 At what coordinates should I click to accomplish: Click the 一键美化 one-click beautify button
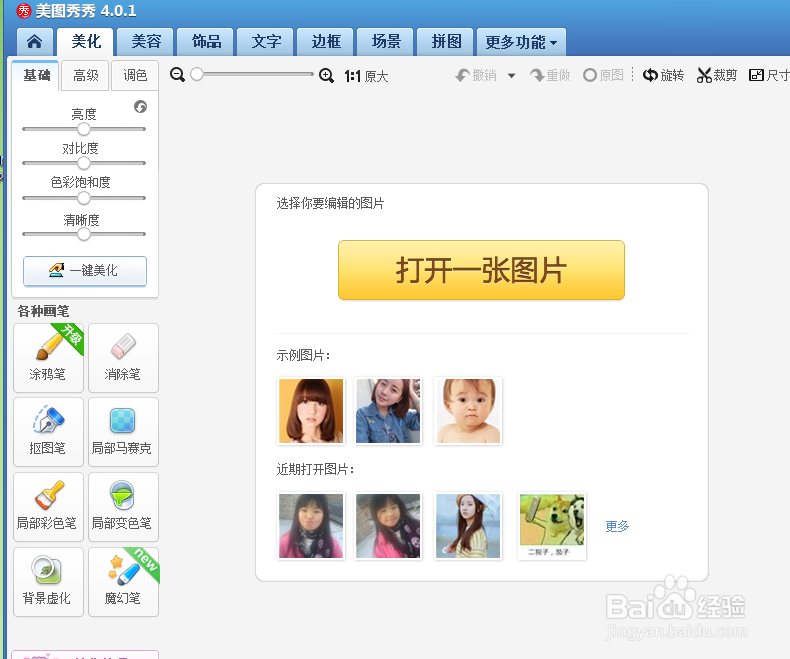[85, 271]
